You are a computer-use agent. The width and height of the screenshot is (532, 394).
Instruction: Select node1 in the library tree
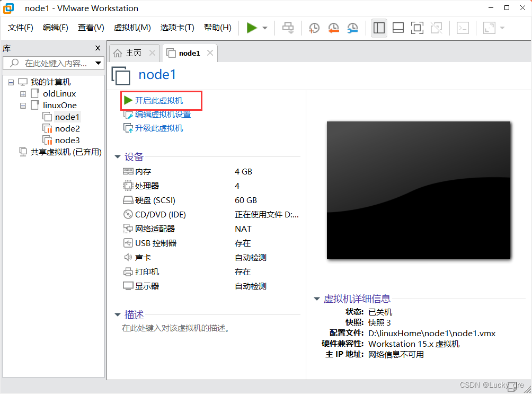[67, 117]
